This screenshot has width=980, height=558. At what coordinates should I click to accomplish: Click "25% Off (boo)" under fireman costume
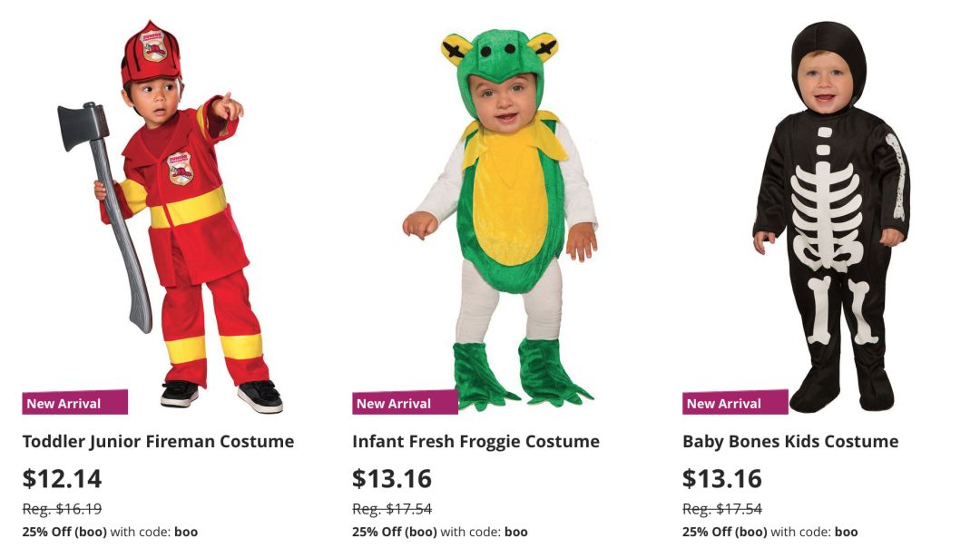(64, 532)
